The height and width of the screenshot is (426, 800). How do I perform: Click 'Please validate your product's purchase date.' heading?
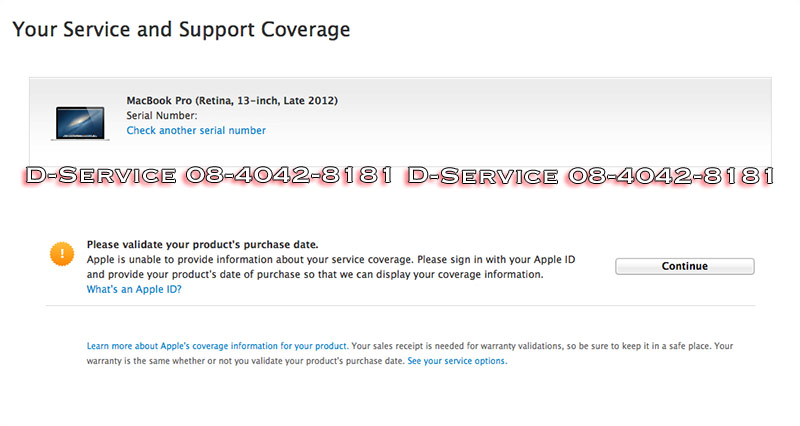coord(203,244)
